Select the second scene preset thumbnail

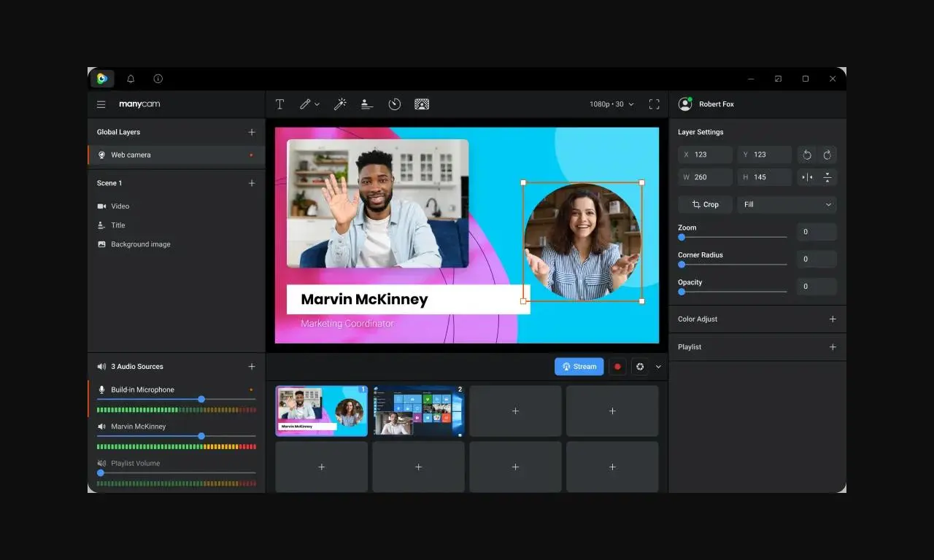418,411
